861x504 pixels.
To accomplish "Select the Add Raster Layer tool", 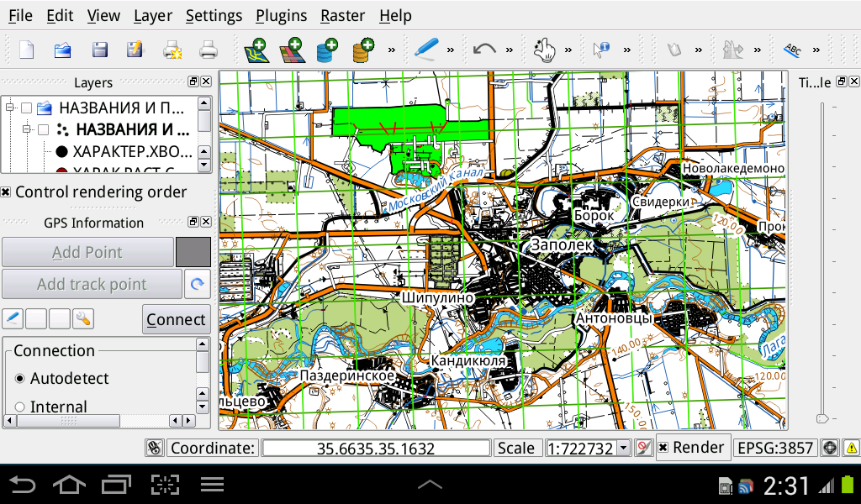I will point(293,49).
